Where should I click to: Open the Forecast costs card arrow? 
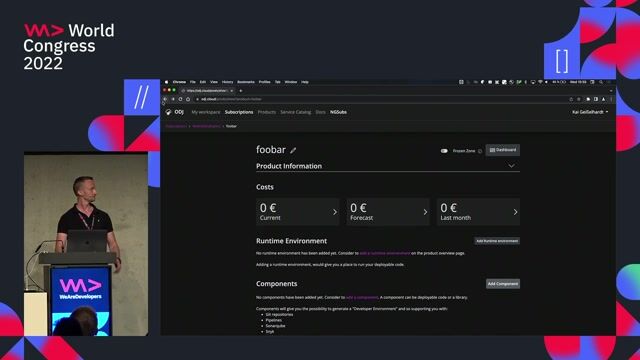click(x=425, y=212)
